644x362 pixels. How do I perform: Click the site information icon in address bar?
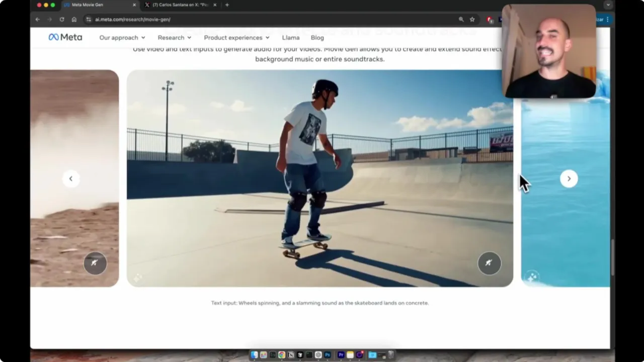[x=89, y=19]
